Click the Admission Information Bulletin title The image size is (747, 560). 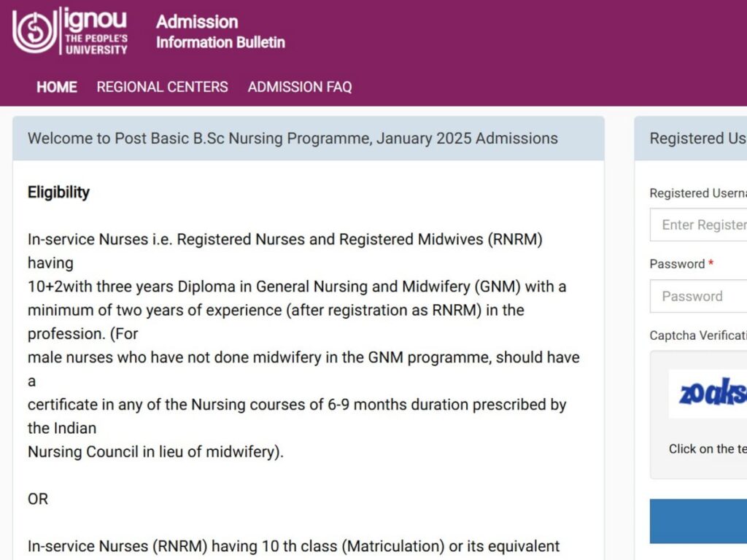[x=220, y=31]
